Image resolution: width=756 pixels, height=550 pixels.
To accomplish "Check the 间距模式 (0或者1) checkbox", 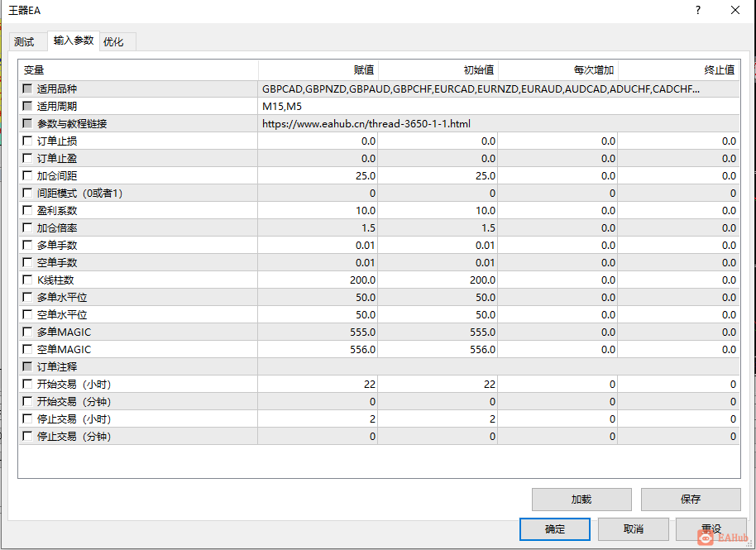I will tap(27, 193).
